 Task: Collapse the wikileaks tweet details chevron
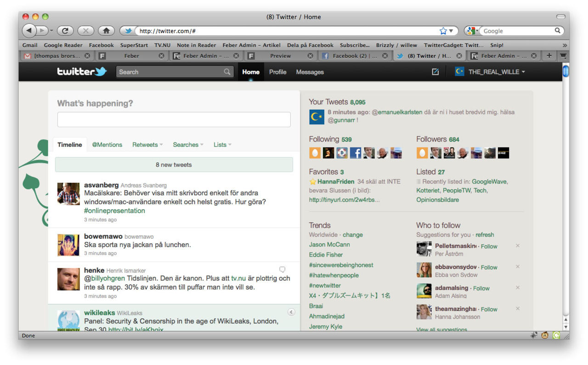291,312
